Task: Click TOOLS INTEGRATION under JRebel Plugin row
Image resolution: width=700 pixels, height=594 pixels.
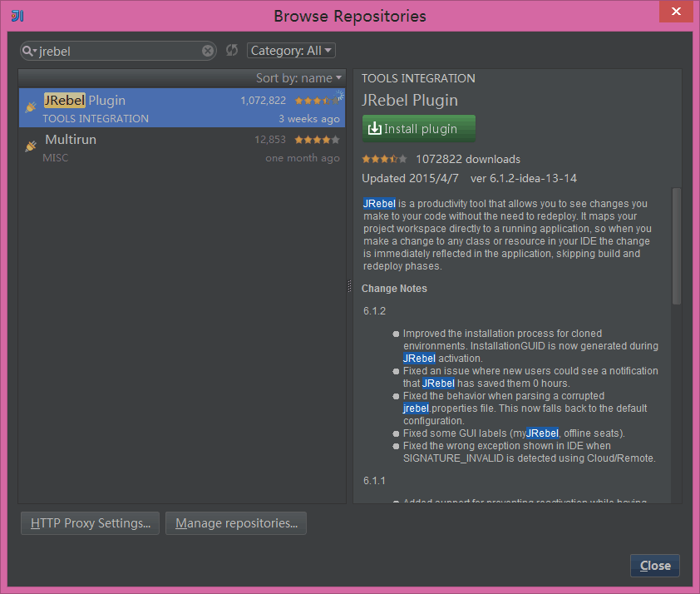Action: (x=96, y=119)
